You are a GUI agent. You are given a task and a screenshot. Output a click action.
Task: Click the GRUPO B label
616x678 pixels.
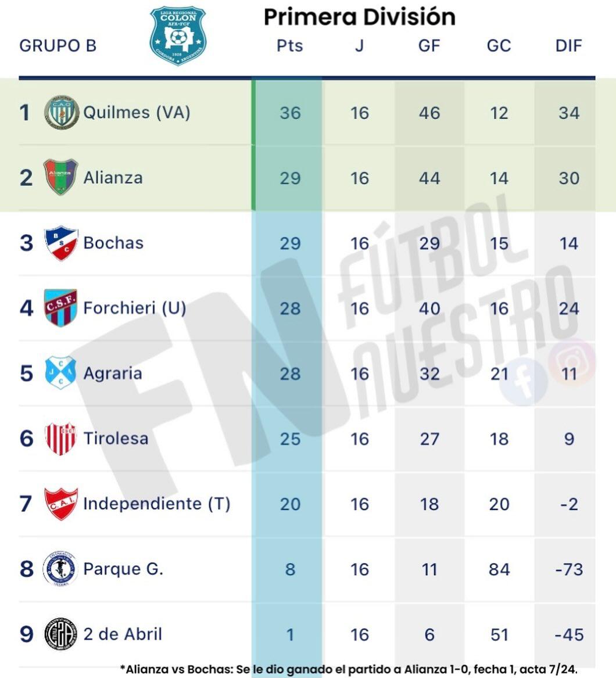tap(58, 46)
